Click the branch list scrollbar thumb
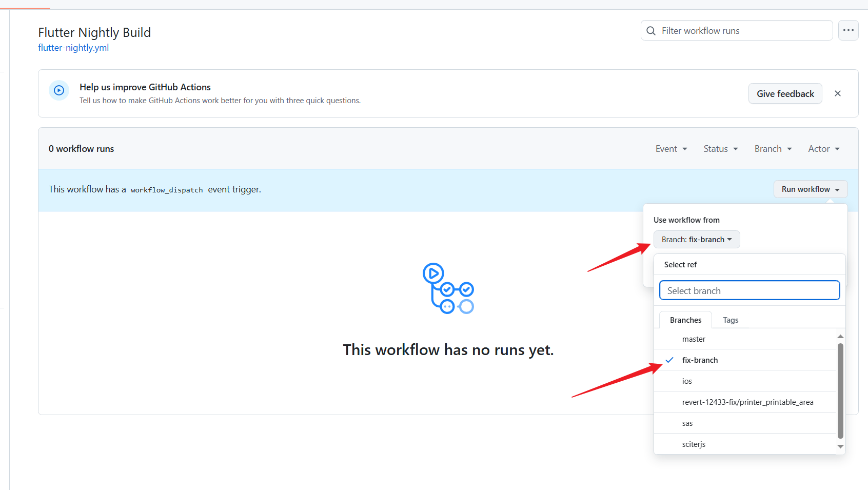This screenshot has height=490, width=868. [840, 391]
